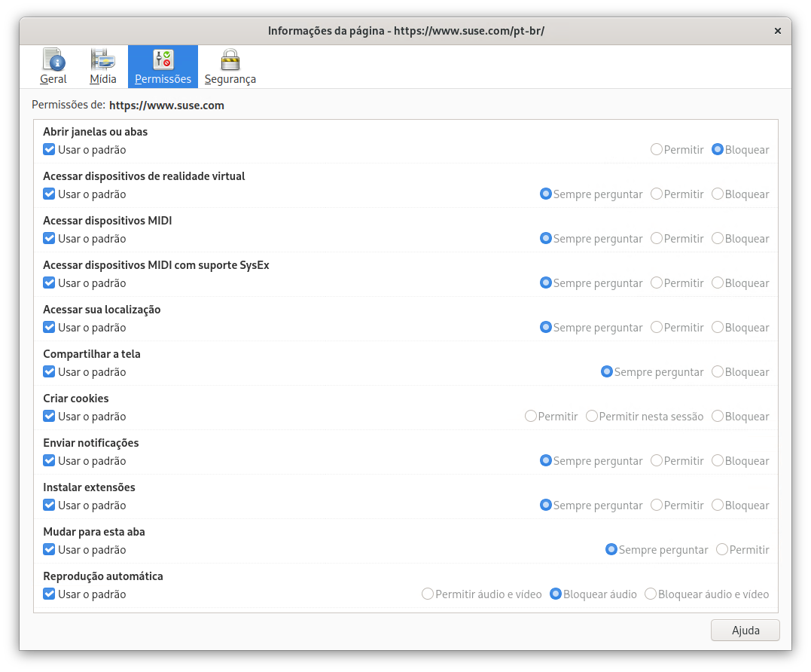
Task: Close the page information window
Action: (777, 31)
